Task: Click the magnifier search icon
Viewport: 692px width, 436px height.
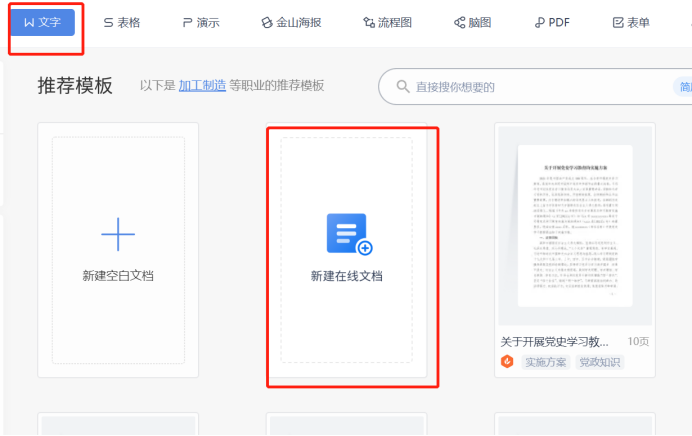Action: (402, 86)
